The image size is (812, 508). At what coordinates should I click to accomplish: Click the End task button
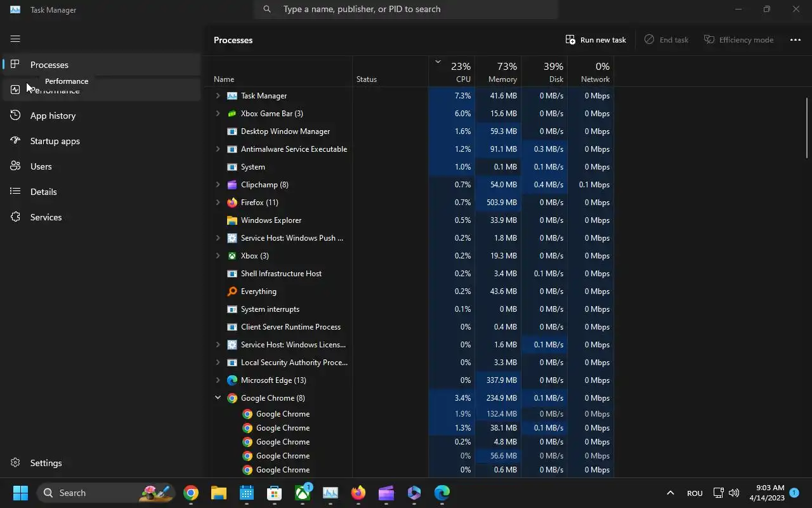coord(666,39)
